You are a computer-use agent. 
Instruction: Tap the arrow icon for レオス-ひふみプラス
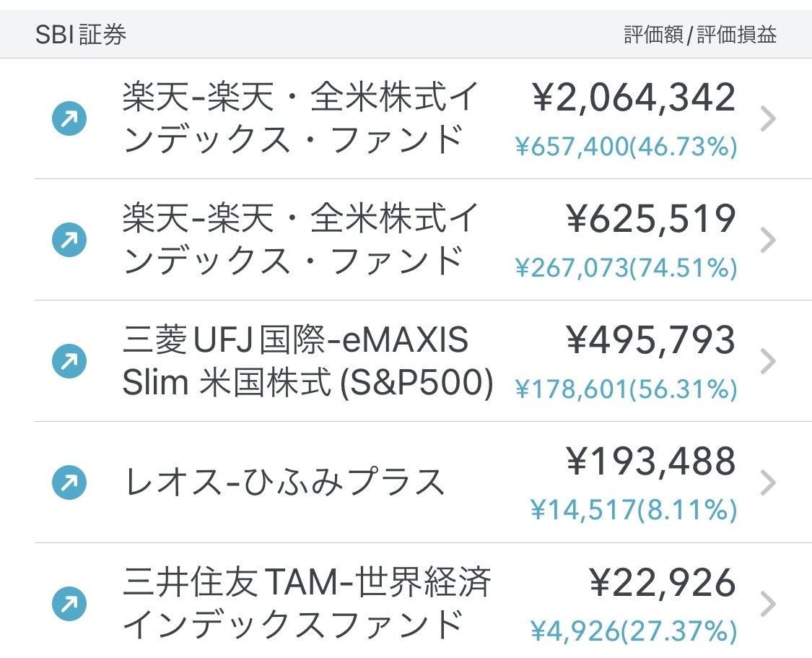[x=69, y=482]
